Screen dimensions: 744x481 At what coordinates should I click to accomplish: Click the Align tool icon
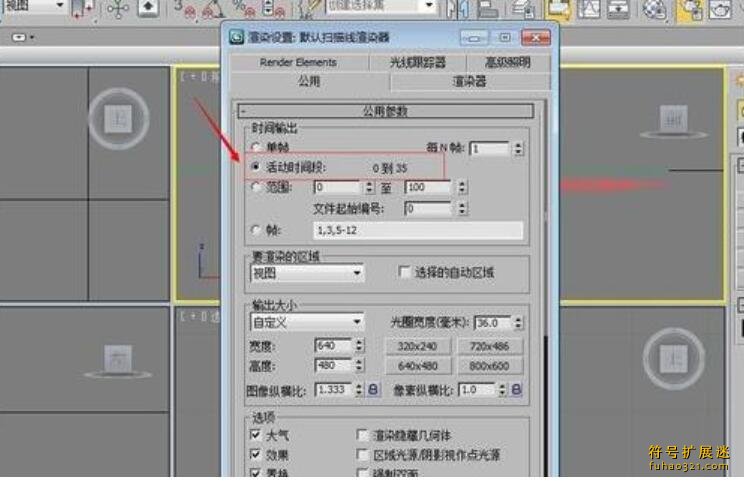(x=487, y=9)
